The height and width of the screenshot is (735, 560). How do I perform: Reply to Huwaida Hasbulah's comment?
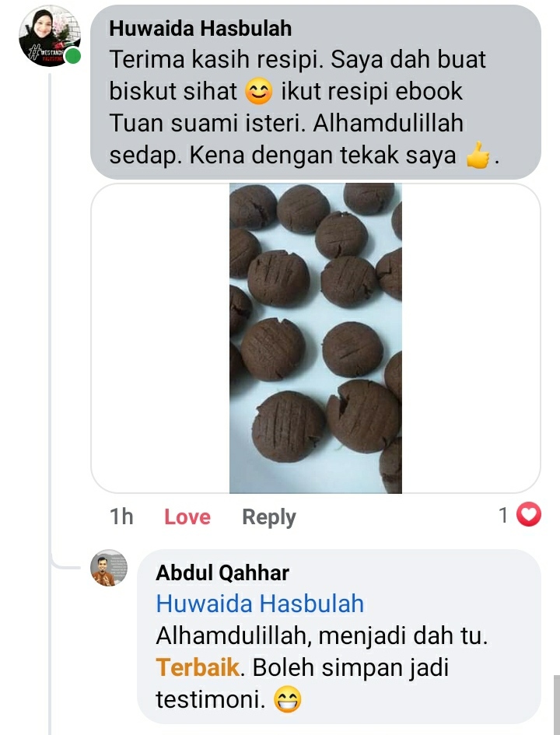[269, 517]
